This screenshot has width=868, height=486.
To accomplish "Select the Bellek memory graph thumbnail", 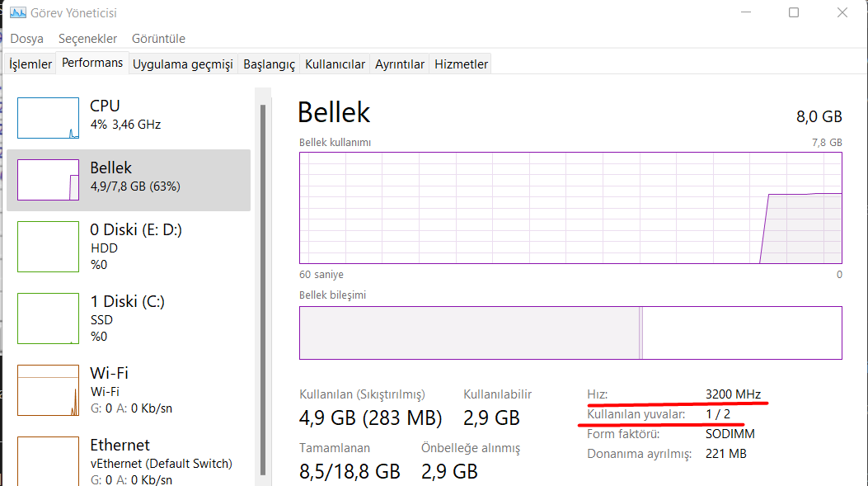I will coord(48,180).
